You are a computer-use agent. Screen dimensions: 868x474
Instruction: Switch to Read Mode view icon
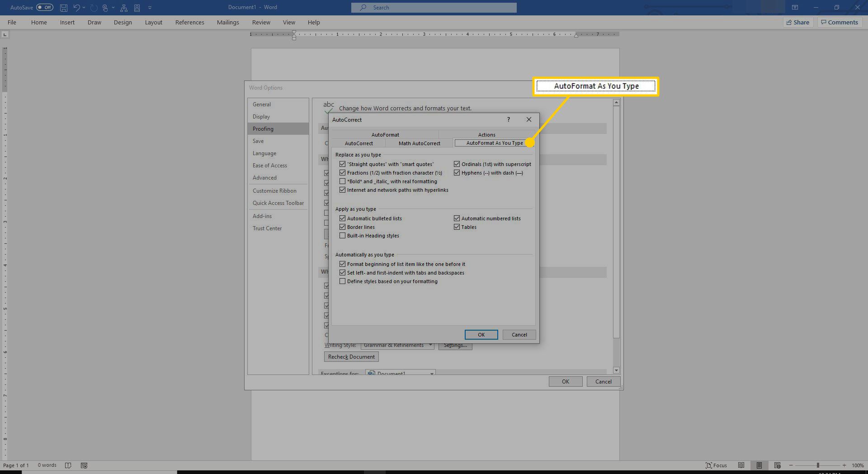[741, 465]
